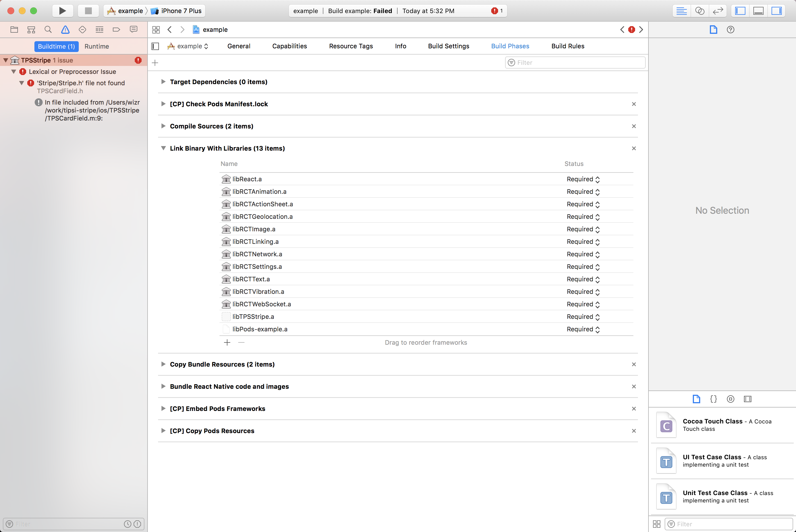
Task: Open the Breakpoint navigator icon
Action: pos(116,30)
